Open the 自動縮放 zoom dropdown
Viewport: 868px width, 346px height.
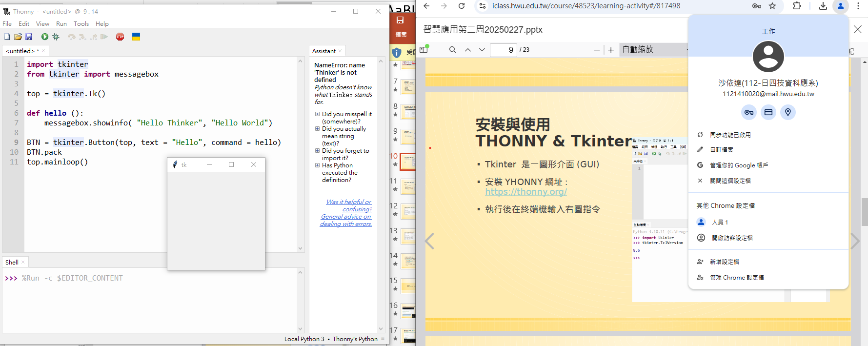pos(654,50)
